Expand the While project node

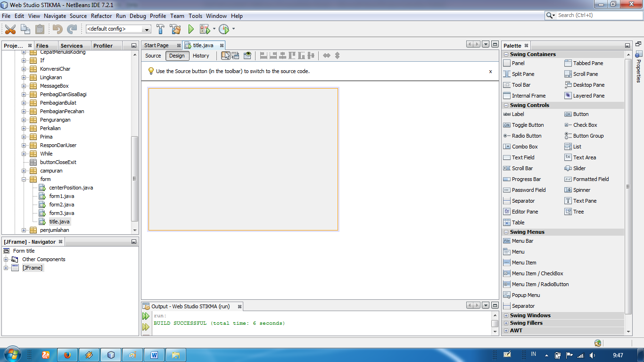point(23,154)
